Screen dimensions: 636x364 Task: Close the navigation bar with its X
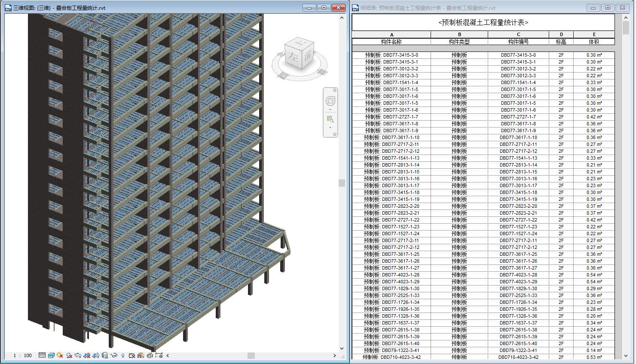(x=335, y=90)
